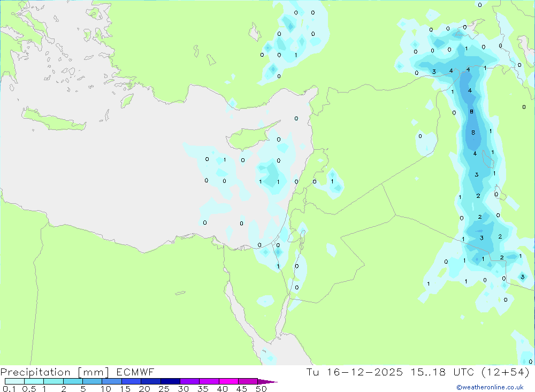Screen dimensions: 535x392
Task: Click the '0.5' legend scale label
Action: pos(29,389)
